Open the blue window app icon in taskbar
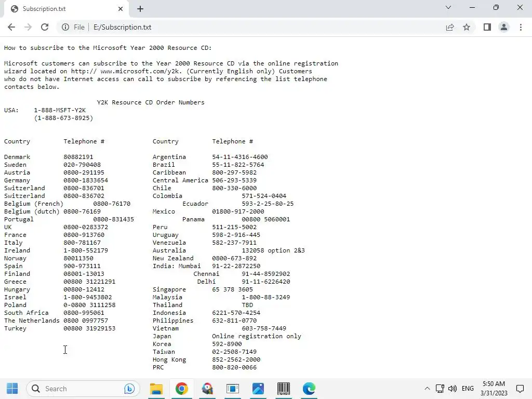Screen dimensions: 532x399 (233, 389)
